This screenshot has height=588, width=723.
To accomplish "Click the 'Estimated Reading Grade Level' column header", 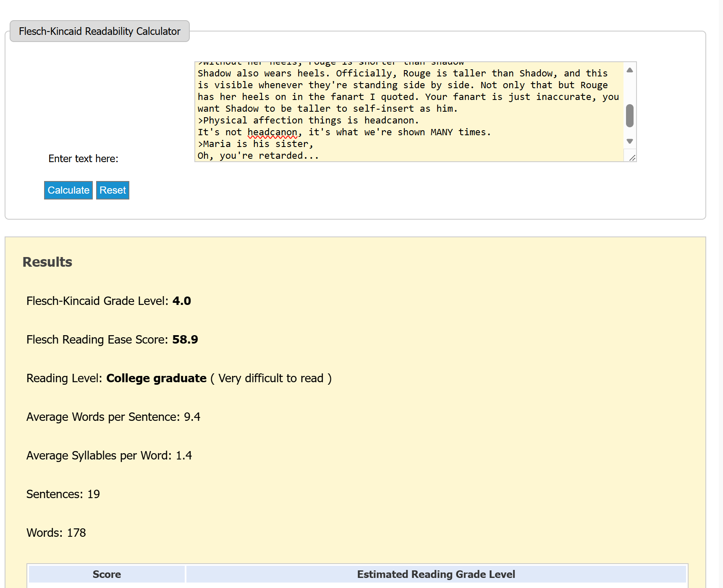I will coord(436,574).
